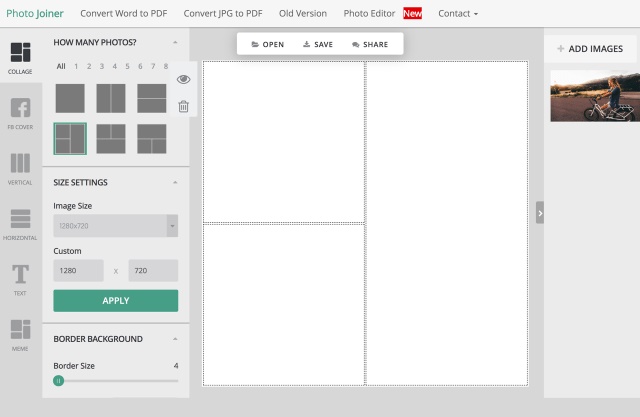Choose the Vertical layout tool

(20, 169)
